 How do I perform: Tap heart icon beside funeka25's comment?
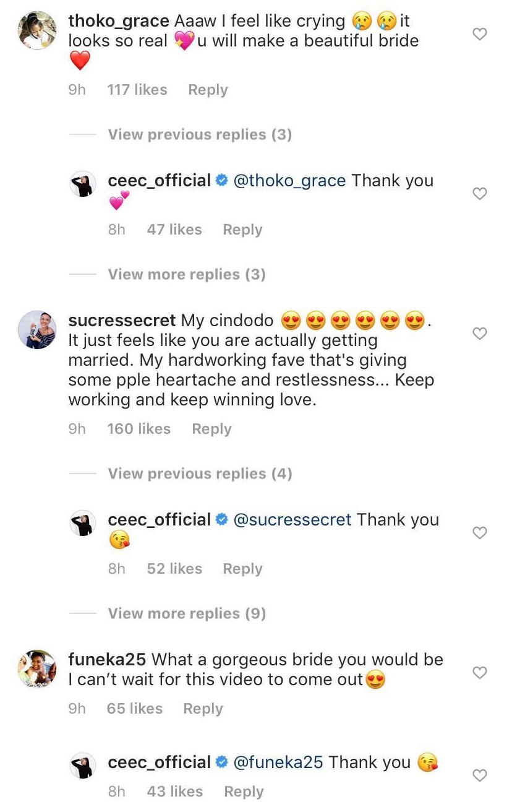click(x=480, y=673)
